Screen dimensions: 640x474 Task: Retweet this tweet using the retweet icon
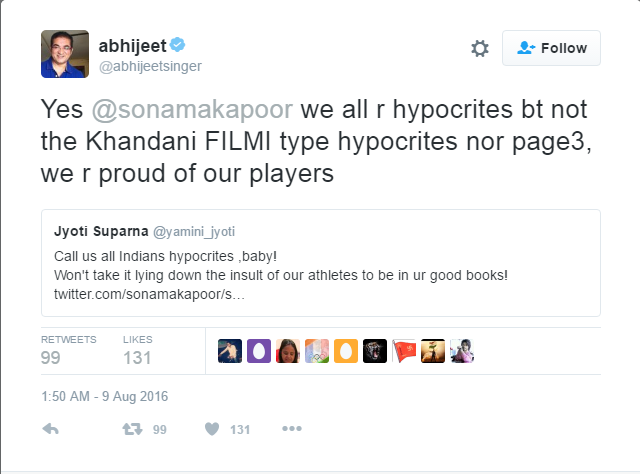tap(130, 429)
